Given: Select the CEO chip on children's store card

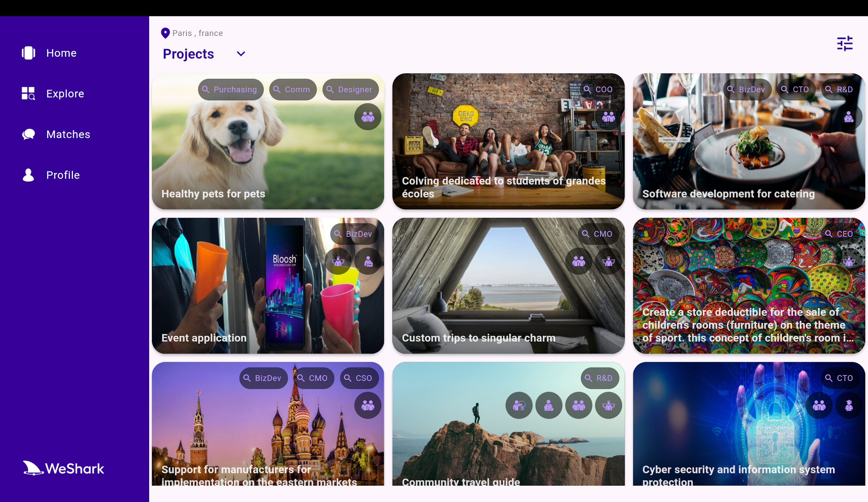Looking at the screenshot, I should tap(840, 234).
